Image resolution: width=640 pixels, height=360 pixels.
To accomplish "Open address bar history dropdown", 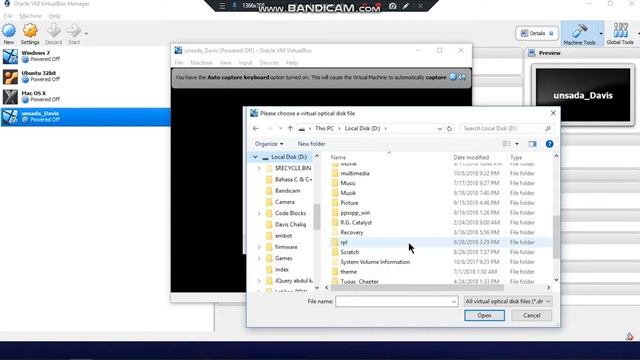I will pyautogui.click(x=440, y=129).
